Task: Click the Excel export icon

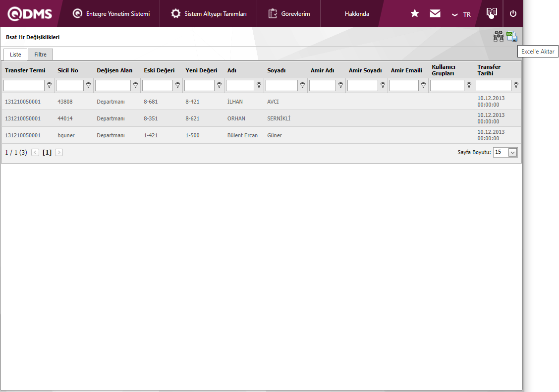Action: [512, 37]
